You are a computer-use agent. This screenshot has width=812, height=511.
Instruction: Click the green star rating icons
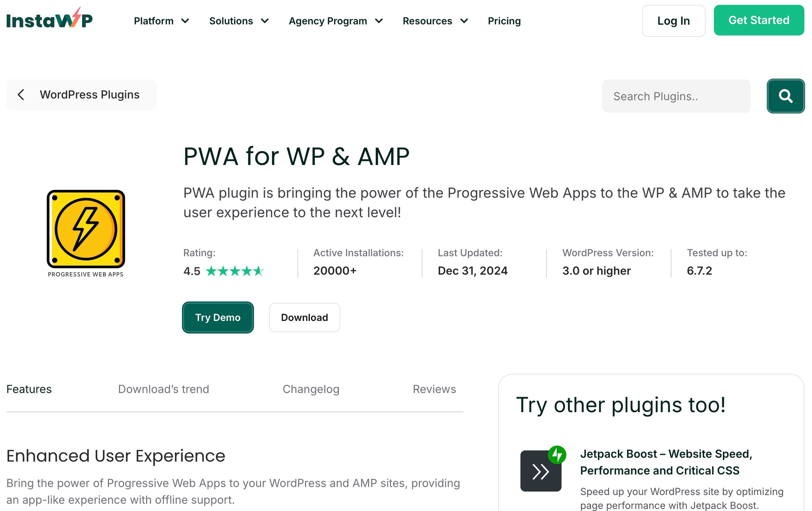(x=235, y=271)
